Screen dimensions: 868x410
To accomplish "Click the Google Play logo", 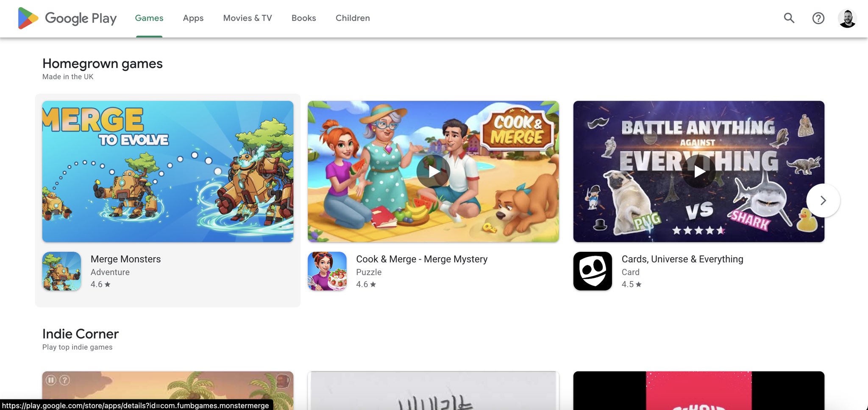I will tap(67, 18).
